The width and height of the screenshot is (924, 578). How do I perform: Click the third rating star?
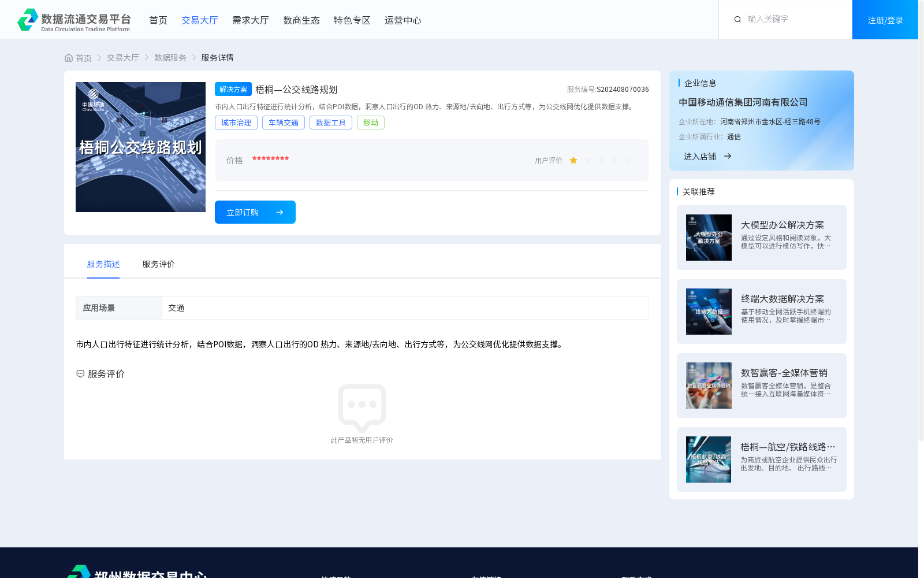point(601,160)
